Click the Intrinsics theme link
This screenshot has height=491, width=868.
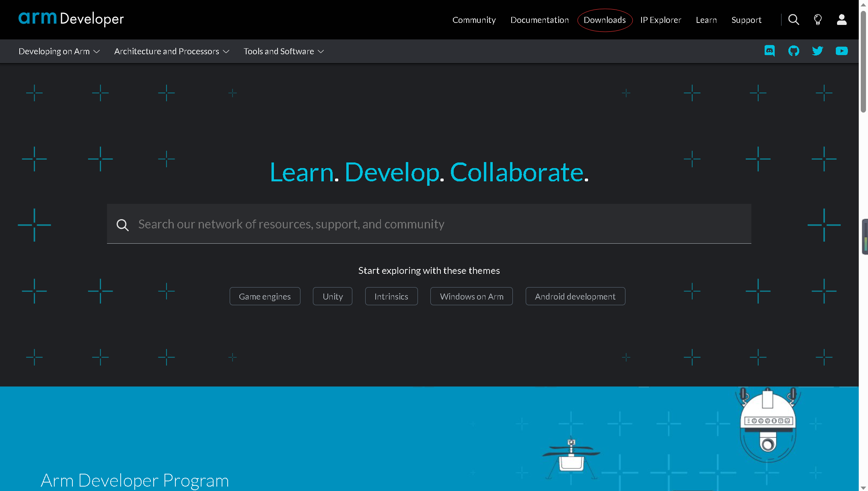click(x=391, y=296)
